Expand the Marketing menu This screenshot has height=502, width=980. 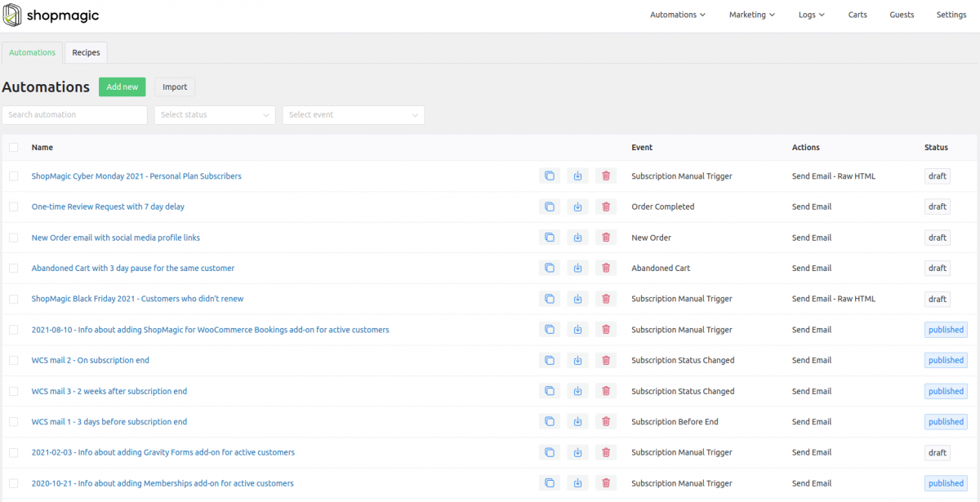751,15
